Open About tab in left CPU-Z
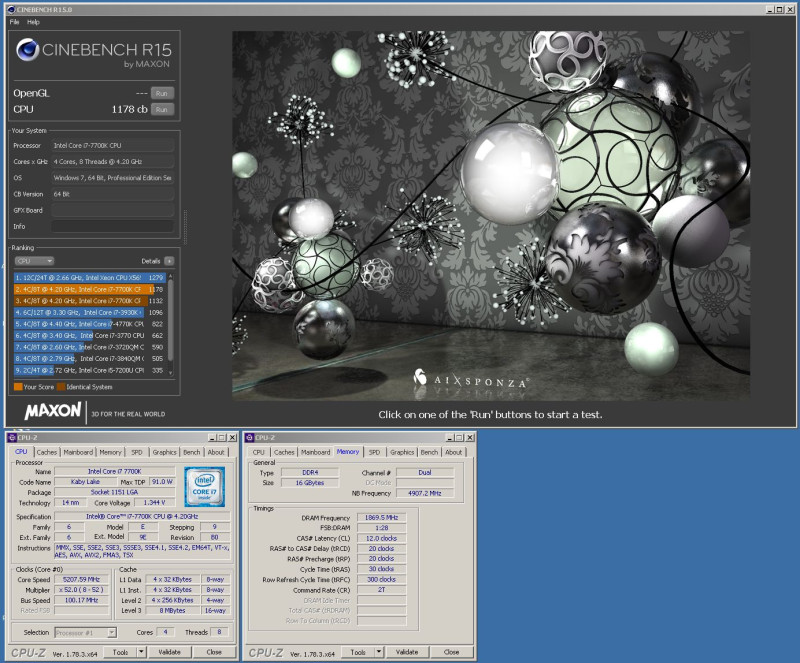Viewport: 800px width, 663px height. click(x=216, y=452)
